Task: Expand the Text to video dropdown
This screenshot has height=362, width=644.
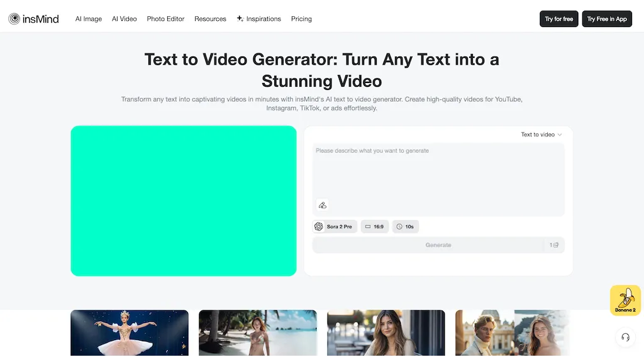Action: click(x=541, y=134)
